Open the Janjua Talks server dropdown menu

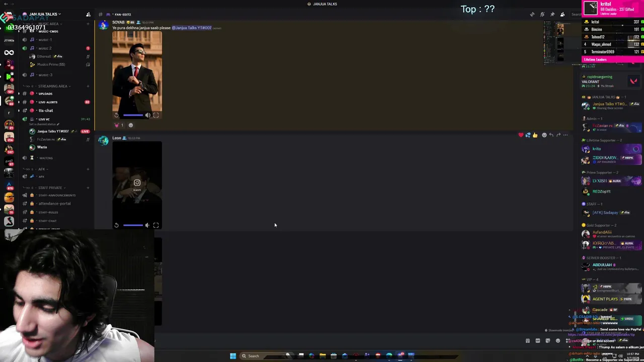pos(45,14)
